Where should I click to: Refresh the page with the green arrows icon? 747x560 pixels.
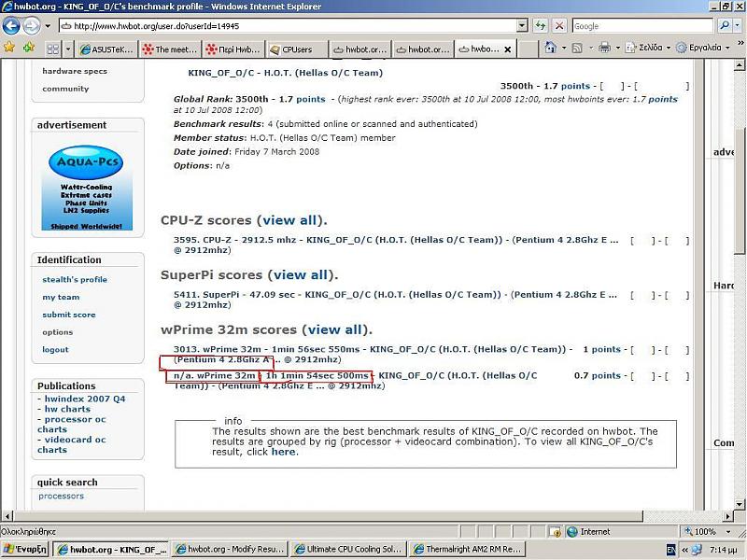[x=541, y=26]
